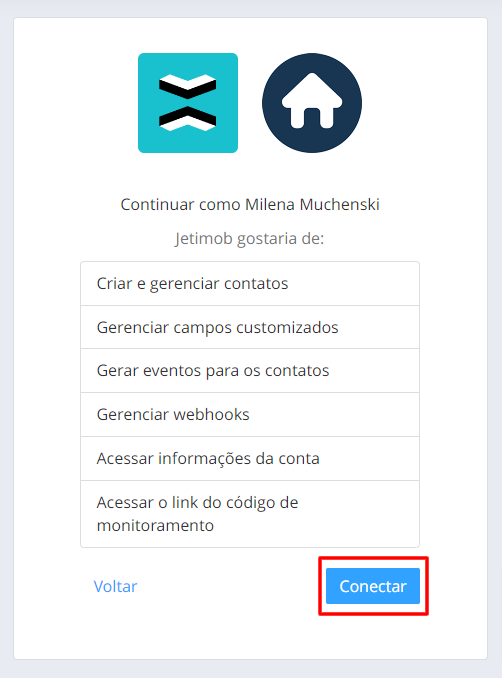The image size is (502, 678).
Task: Select the Criar e gerenciar contatos permission
Action: pyautogui.click(x=250, y=284)
